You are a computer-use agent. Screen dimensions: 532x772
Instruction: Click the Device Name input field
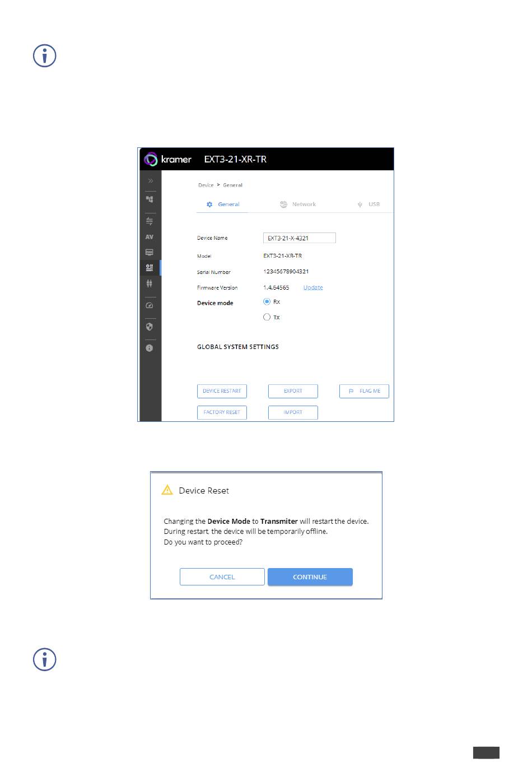(x=300, y=238)
